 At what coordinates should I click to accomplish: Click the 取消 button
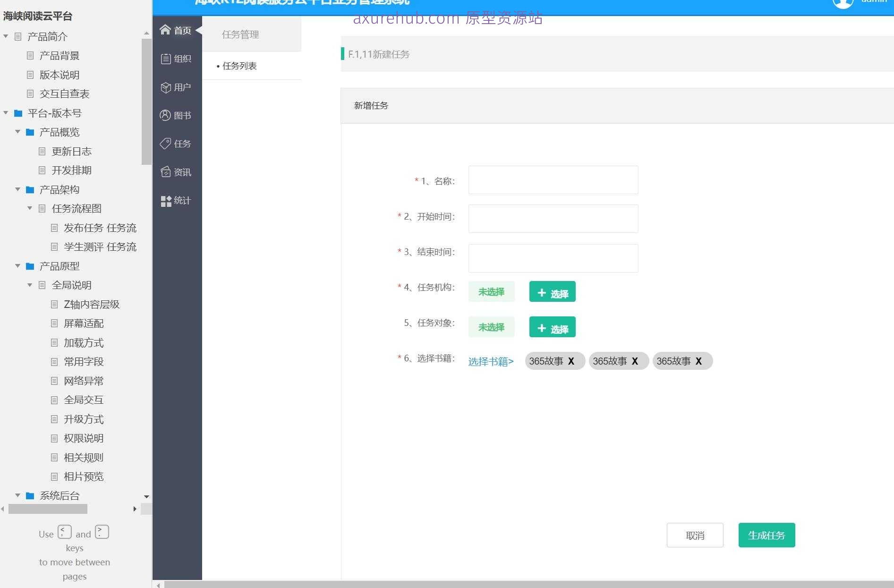[695, 535]
